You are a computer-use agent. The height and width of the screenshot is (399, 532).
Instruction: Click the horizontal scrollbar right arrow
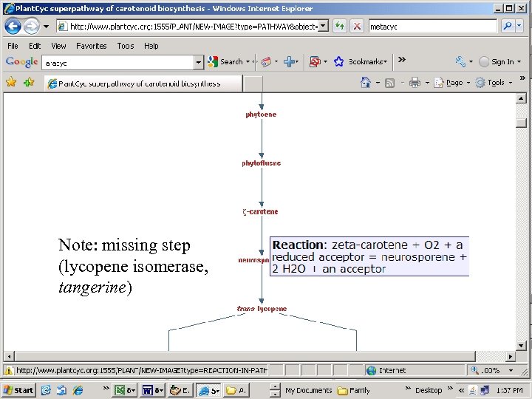point(511,357)
